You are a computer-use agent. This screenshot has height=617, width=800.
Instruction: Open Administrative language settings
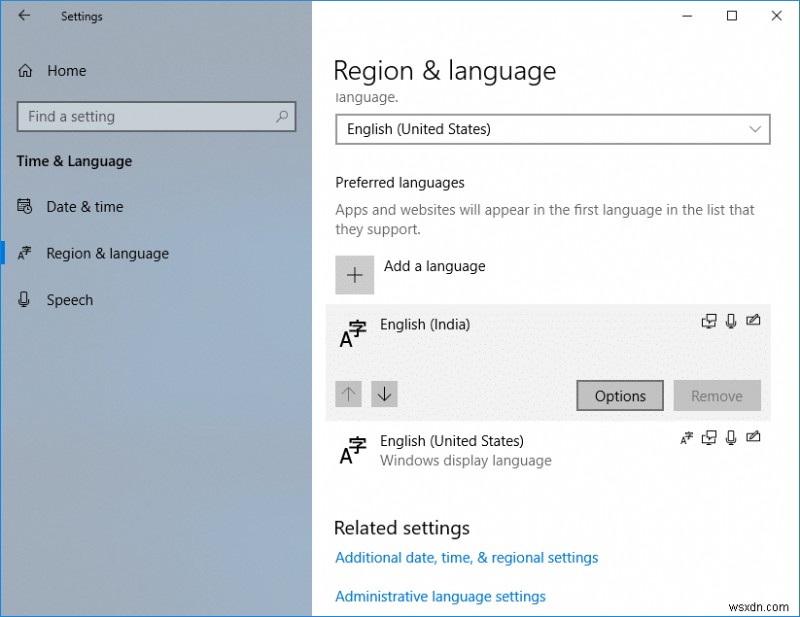pyautogui.click(x=440, y=596)
